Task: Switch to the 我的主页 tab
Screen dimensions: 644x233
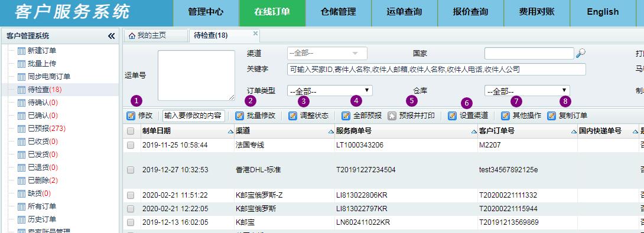Action: [x=155, y=36]
